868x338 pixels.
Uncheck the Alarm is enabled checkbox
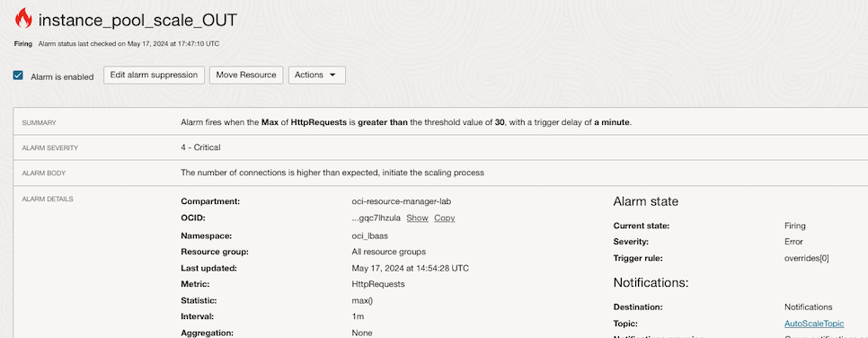18,76
